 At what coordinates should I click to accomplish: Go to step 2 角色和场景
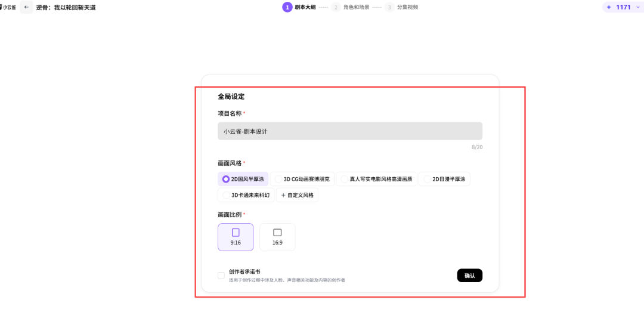click(350, 7)
